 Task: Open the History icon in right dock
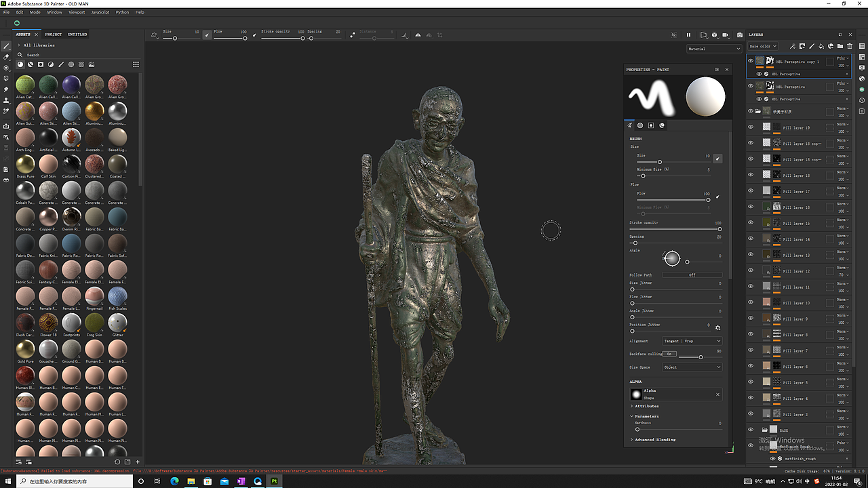coord(863,100)
